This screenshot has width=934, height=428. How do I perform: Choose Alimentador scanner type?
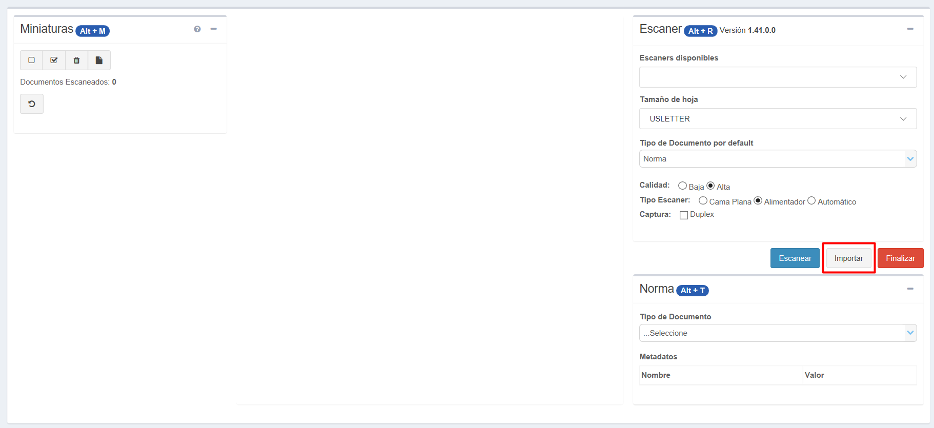click(x=759, y=201)
